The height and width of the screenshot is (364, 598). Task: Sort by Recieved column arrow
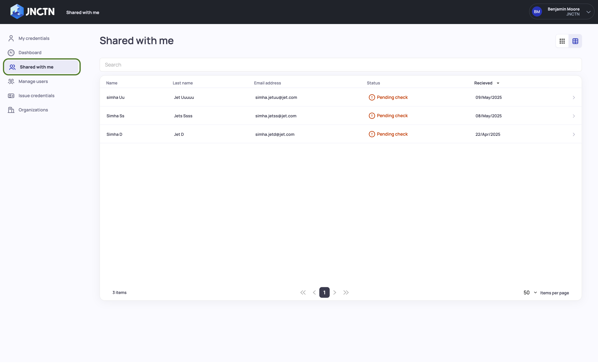coord(498,83)
